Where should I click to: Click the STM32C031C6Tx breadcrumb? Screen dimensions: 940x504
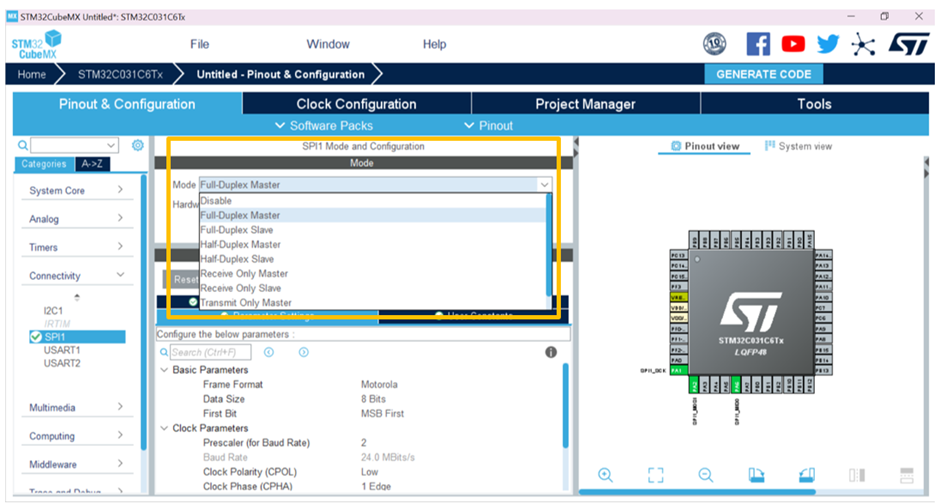click(120, 74)
